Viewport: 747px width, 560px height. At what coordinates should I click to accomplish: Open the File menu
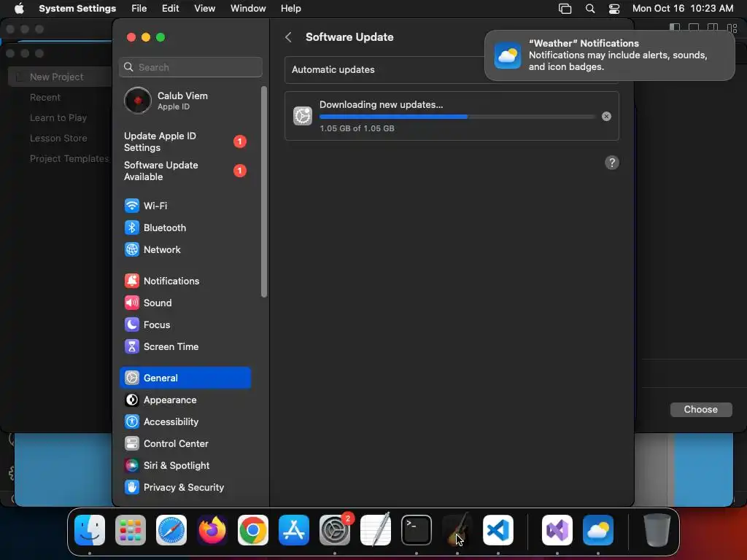click(139, 9)
